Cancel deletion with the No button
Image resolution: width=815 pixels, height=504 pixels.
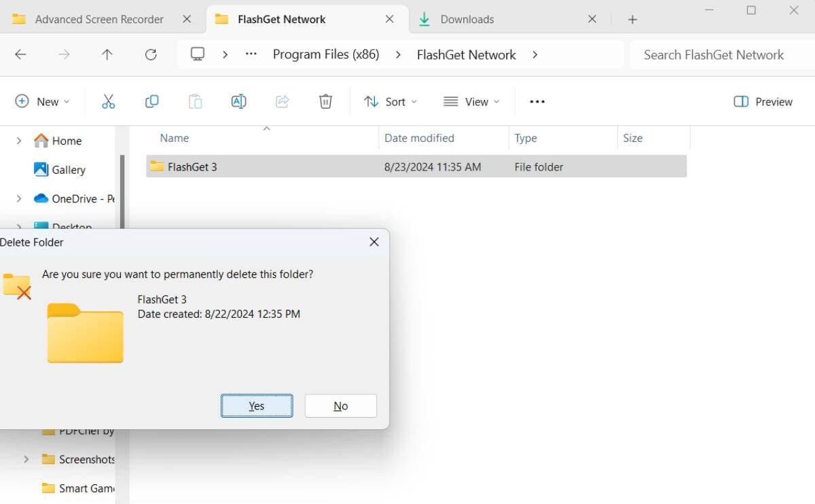tap(340, 406)
